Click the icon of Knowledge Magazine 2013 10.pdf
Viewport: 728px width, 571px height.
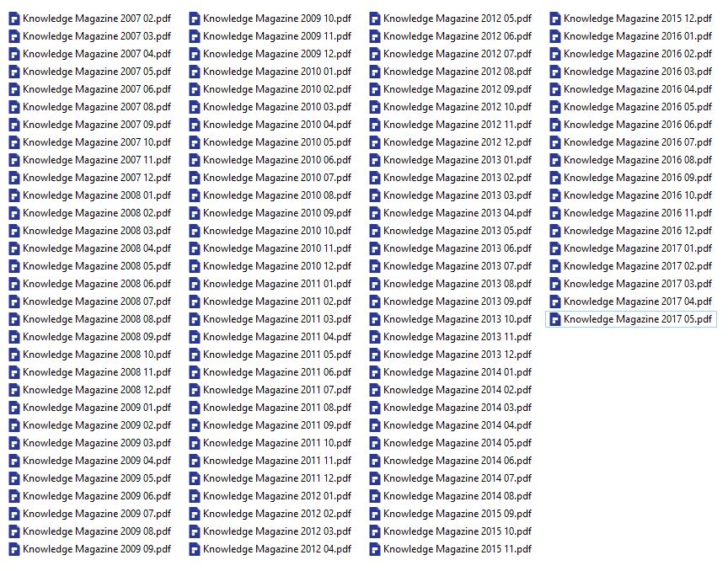tap(375, 319)
